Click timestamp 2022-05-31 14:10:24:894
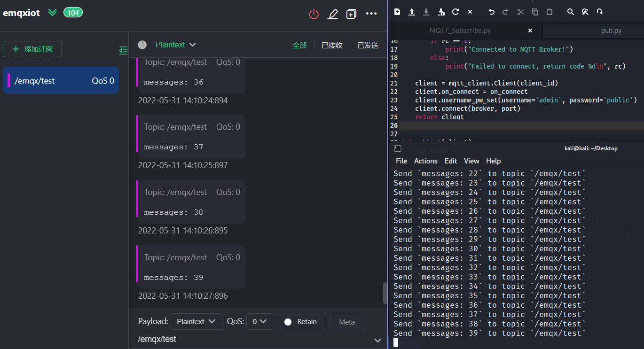The height and width of the screenshot is (349, 644). tap(183, 101)
